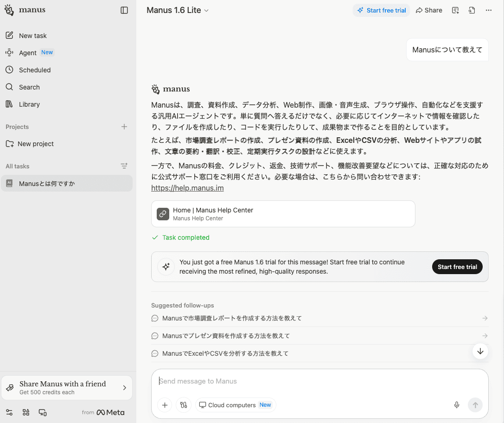Add a project with the plus icon

coord(124,127)
